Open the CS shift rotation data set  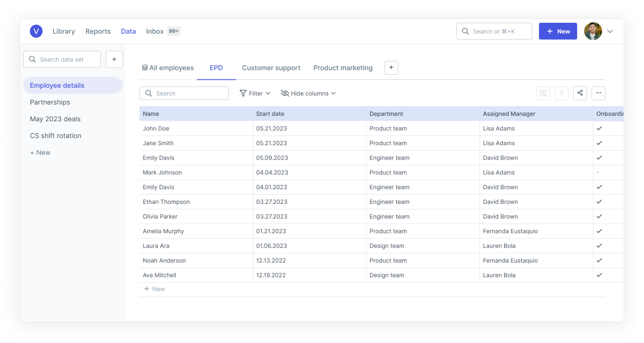(x=56, y=136)
